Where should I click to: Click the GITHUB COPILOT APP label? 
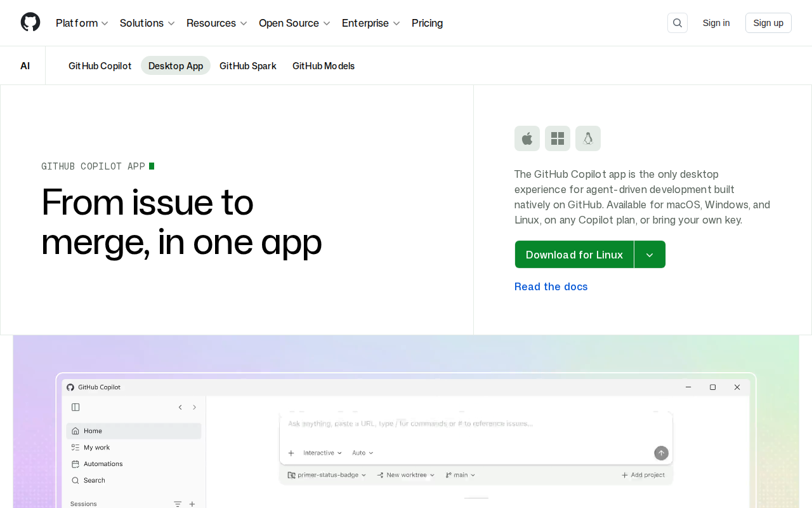point(93,166)
